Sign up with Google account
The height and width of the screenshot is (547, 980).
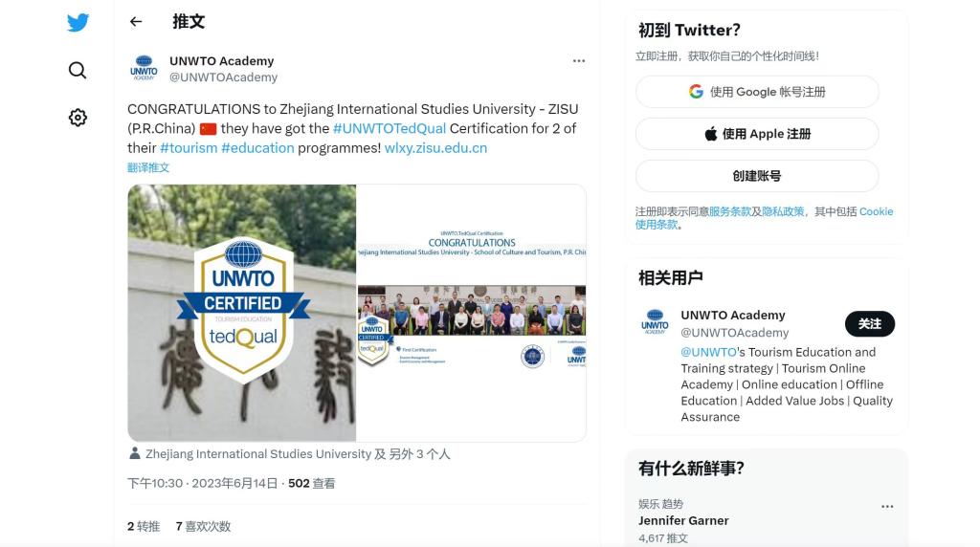click(756, 92)
